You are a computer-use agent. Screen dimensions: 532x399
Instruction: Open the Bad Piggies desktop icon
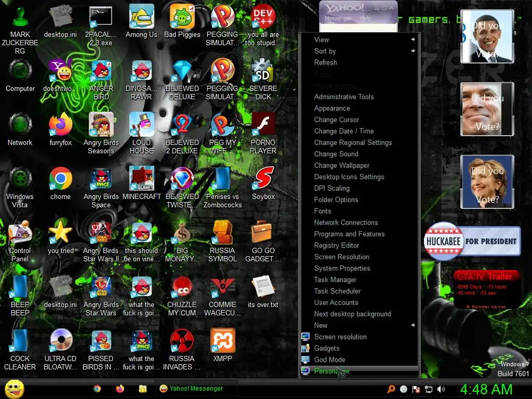tap(182, 21)
